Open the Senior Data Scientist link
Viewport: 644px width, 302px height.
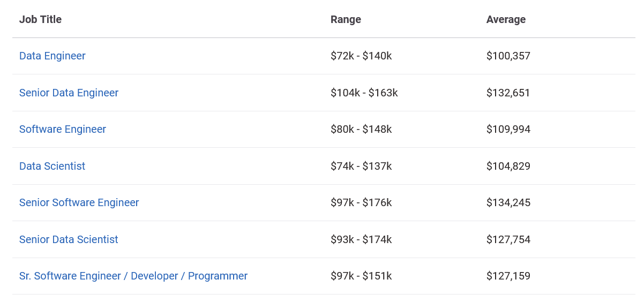pyautogui.click(x=69, y=239)
